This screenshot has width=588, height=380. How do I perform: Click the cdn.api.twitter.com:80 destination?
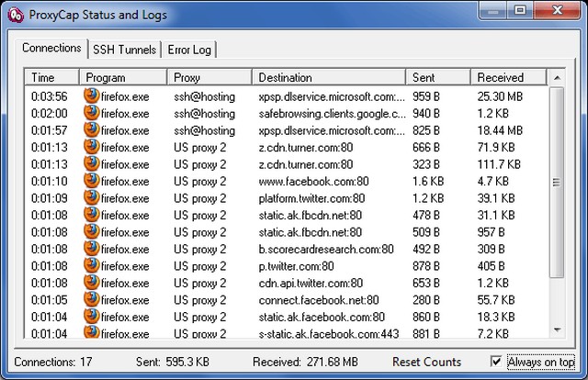[x=311, y=283]
